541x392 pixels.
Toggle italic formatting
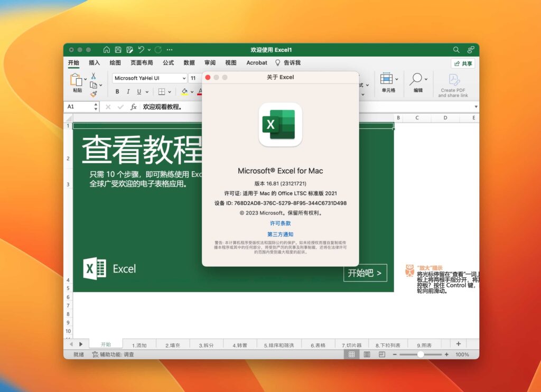128,91
